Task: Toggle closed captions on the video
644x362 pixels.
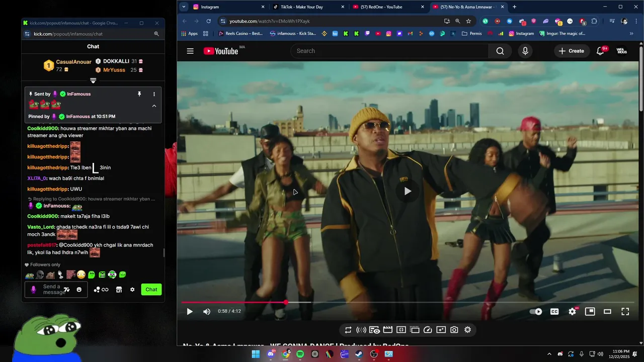Action: [554, 311]
